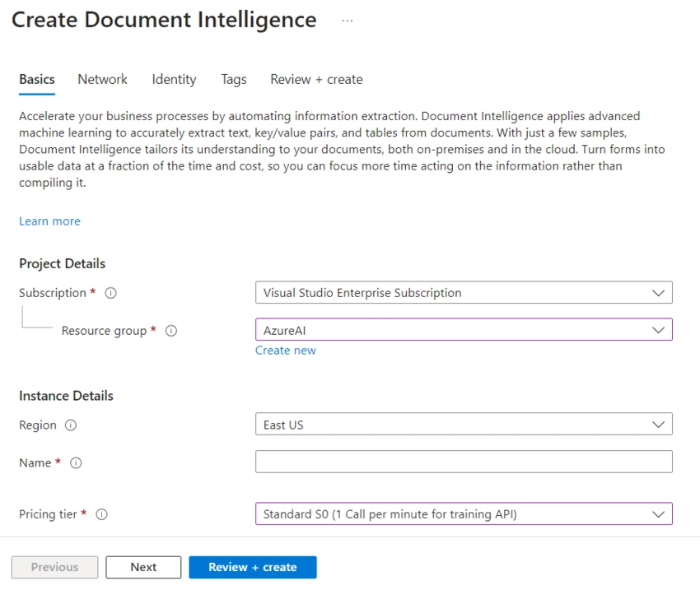Viewport: 700px width, 590px height.
Task: Show info tooltip for Region
Action: pyautogui.click(x=71, y=425)
